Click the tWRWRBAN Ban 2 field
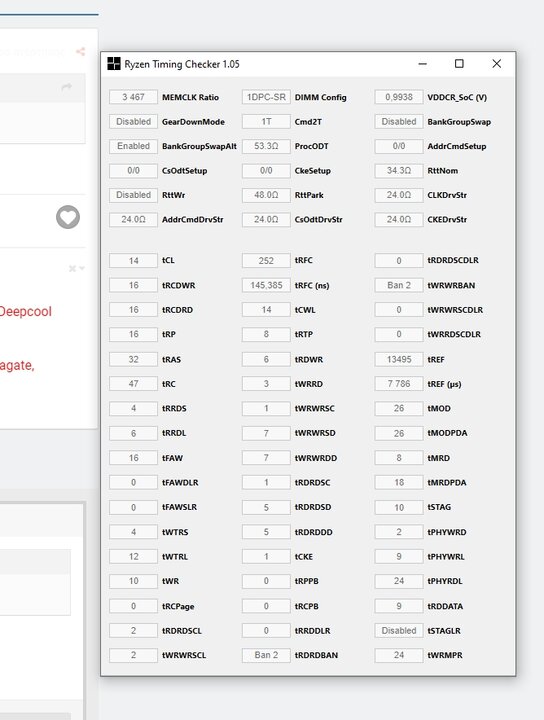 [x=399, y=285]
